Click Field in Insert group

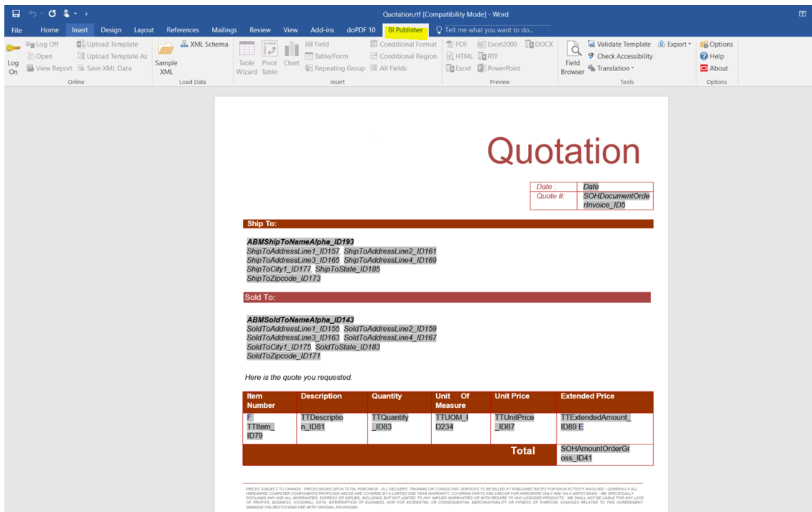[317, 45]
